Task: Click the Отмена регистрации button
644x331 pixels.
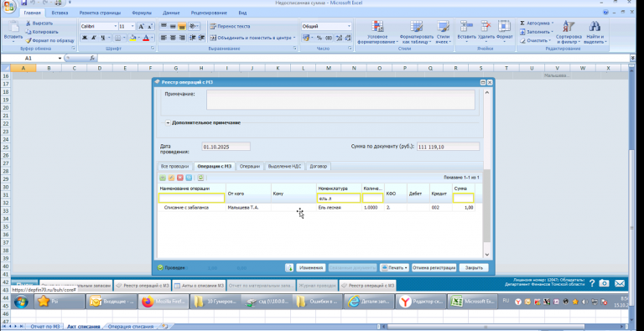Action: pyautogui.click(x=434, y=268)
